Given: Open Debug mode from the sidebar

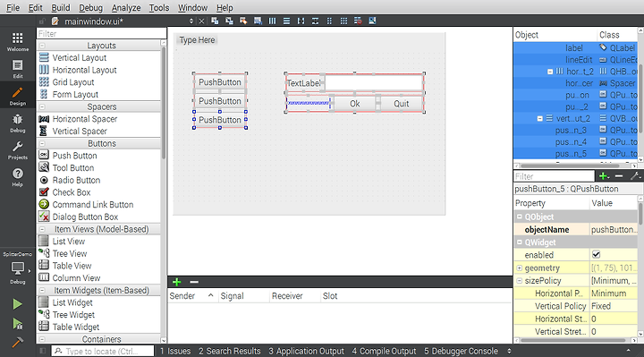Looking at the screenshot, I should click(18, 123).
